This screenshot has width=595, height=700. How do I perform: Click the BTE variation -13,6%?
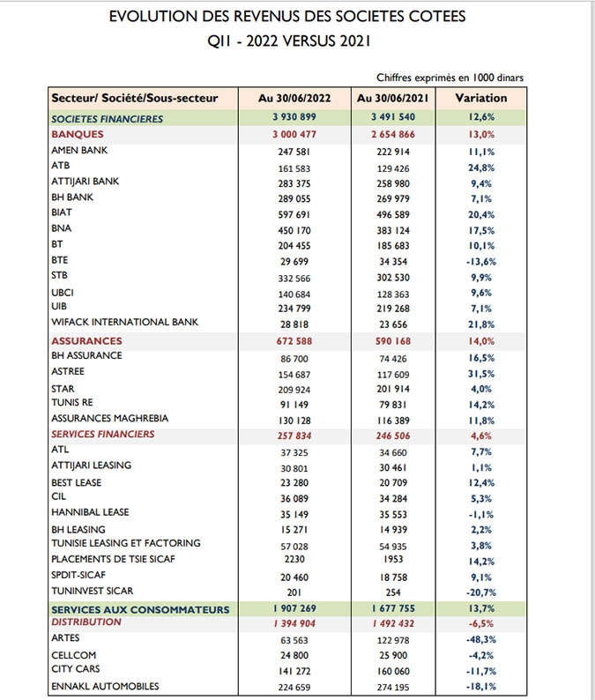(x=481, y=262)
